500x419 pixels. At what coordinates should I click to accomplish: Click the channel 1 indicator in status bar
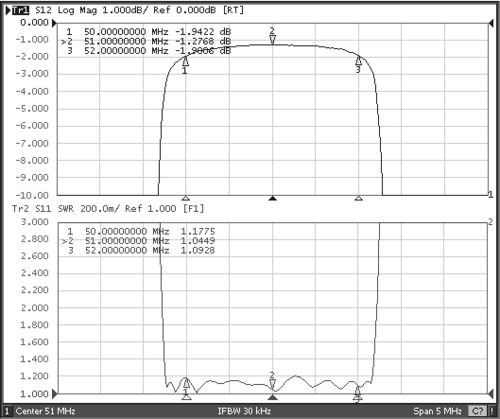pos(7,411)
